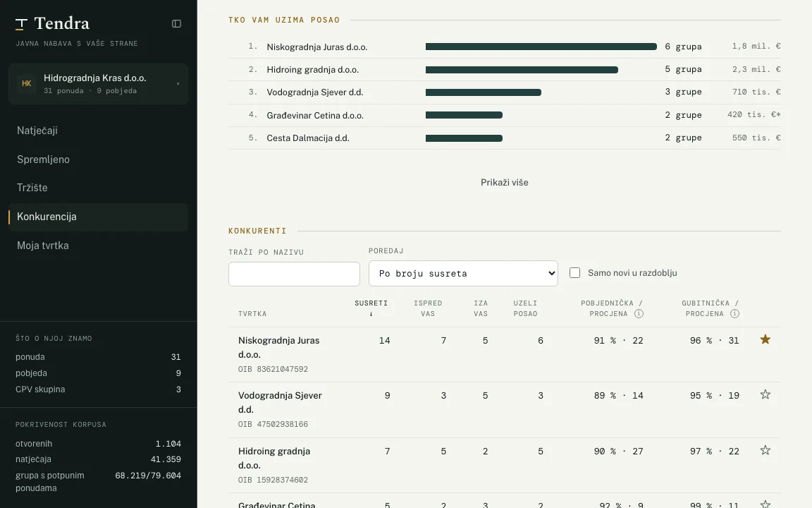Star Hidroing gradnja d.o.o. as favorite
The image size is (812, 508).
(x=765, y=450)
